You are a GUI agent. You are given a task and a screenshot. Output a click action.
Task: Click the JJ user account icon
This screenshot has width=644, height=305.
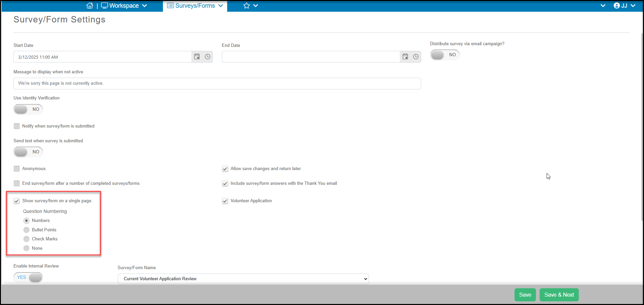click(617, 6)
